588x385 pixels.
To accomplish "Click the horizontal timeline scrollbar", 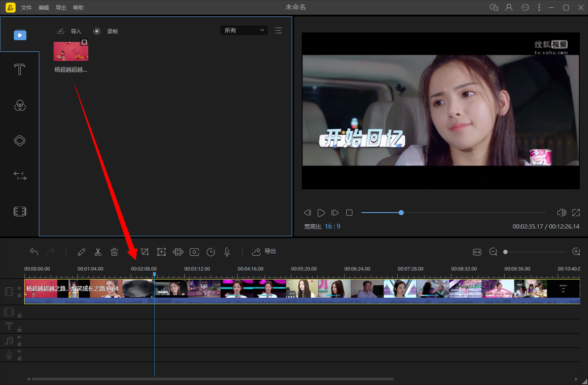I will (213, 379).
